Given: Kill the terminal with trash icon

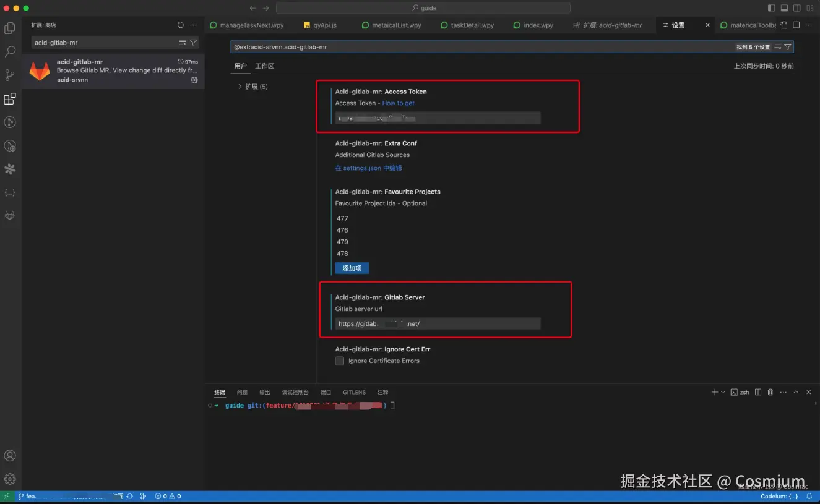Looking at the screenshot, I should [770, 392].
